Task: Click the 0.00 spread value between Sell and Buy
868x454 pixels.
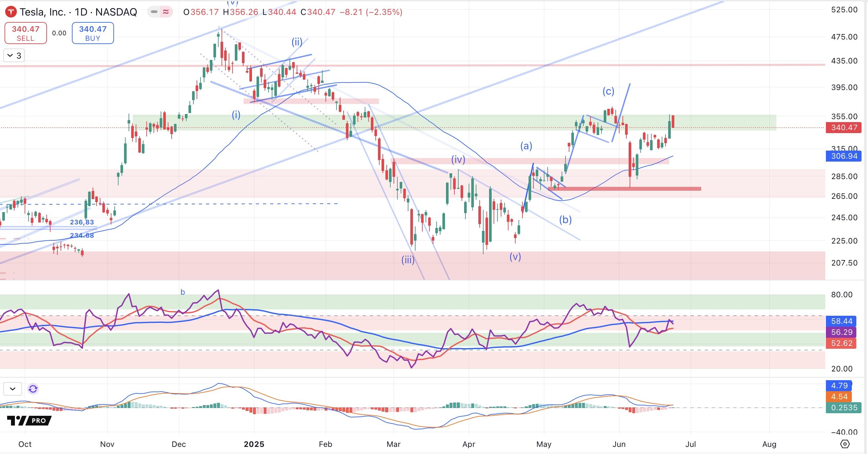Action: pos(59,33)
